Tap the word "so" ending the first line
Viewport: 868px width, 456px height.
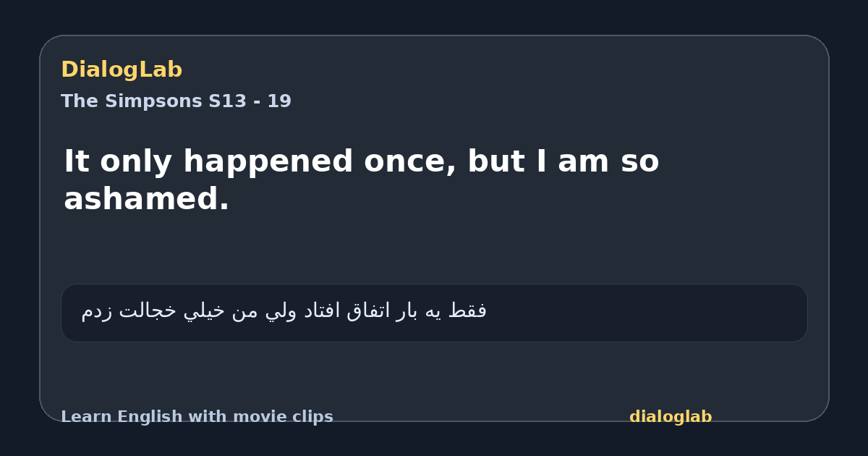point(639,163)
